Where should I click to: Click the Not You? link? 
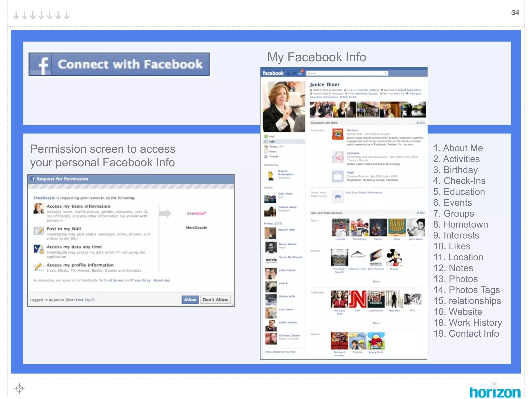pyautogui.click(x=85, y=300)
